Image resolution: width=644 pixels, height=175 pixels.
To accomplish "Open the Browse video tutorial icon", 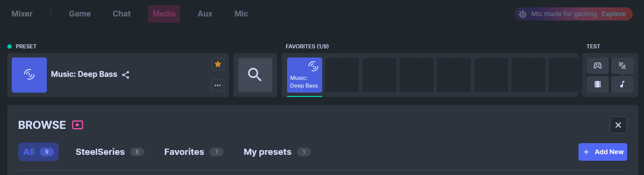I will (x=78, y=125).
